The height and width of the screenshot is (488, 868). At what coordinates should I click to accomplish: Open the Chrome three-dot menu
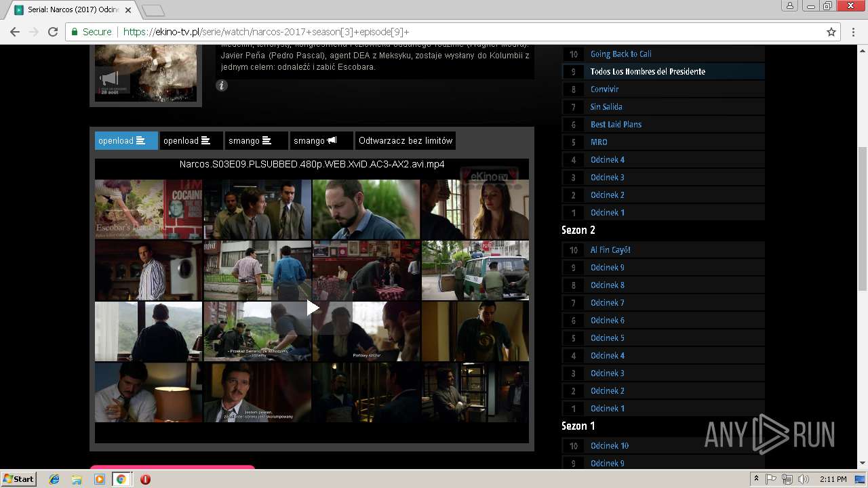(x=853, y=32)
